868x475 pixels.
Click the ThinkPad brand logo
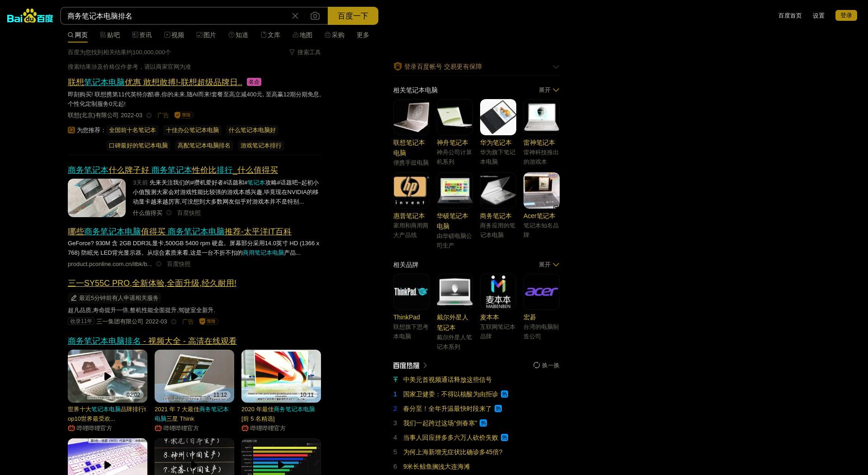[411, 292]
